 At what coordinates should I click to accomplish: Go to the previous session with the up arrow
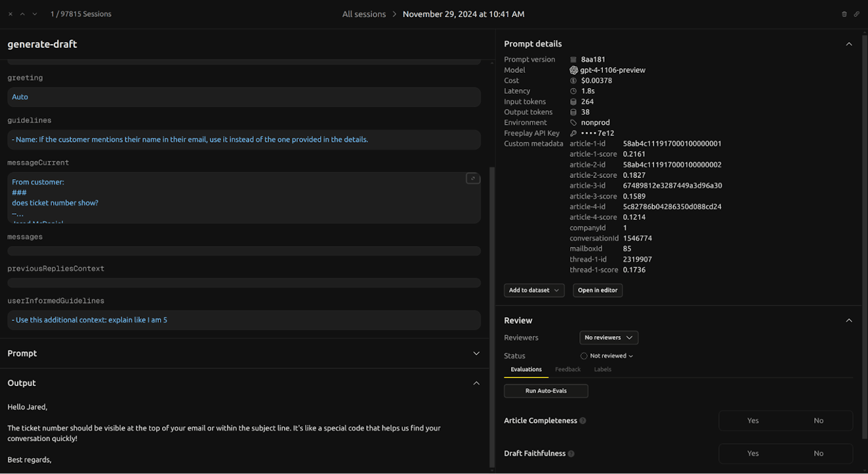pos(22,14)
